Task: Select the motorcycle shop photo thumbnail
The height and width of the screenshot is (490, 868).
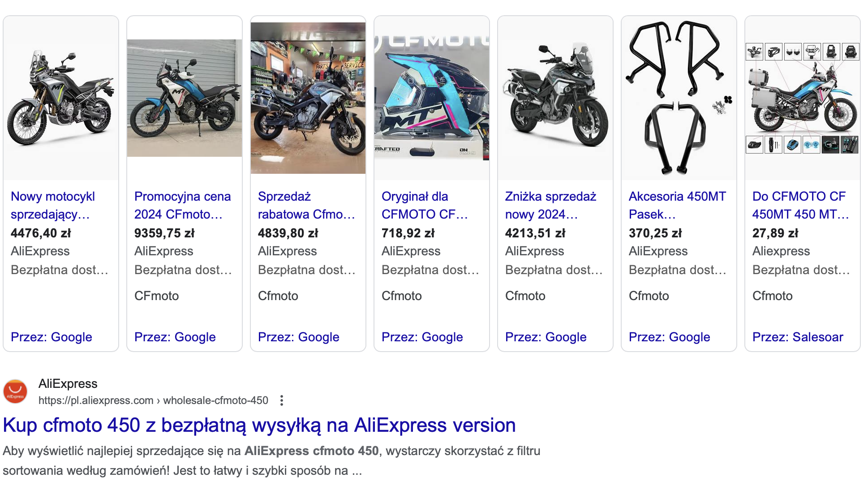Action: click(x=308, y=98)
